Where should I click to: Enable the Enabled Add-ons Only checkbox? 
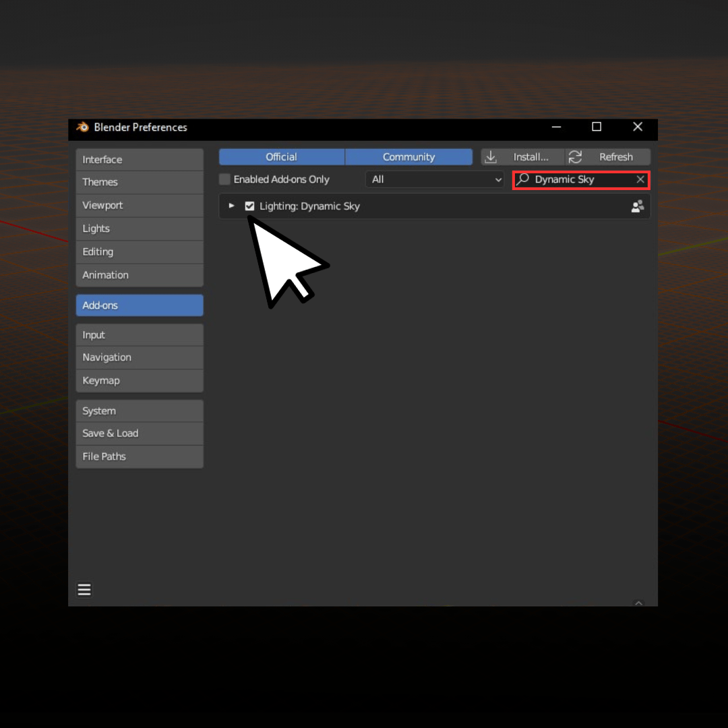click(224, 179)
